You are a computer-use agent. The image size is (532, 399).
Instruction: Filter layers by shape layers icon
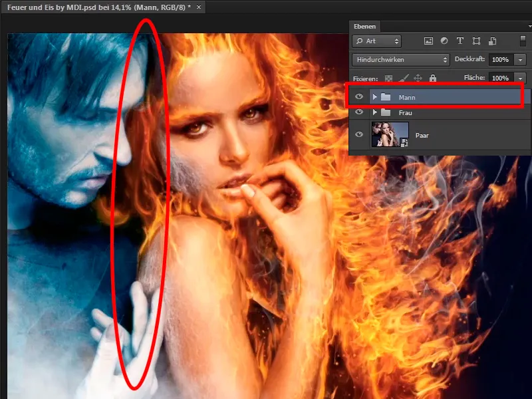[x=476, y=41]
